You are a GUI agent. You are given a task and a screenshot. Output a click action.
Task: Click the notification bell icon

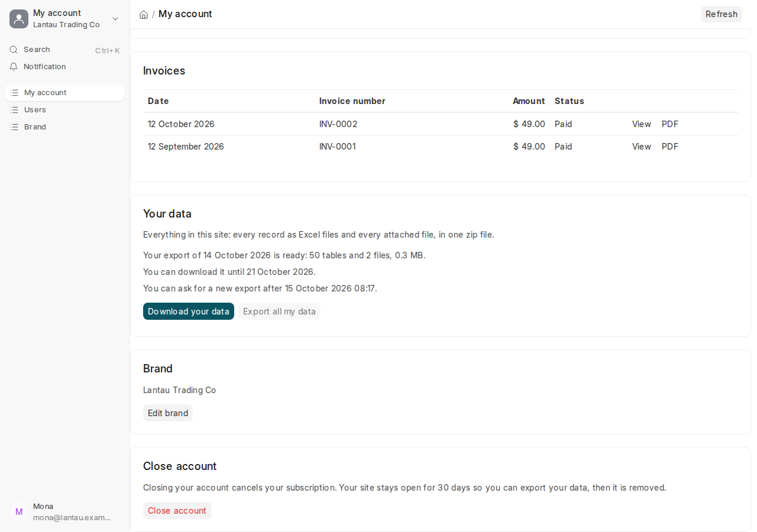14,67
